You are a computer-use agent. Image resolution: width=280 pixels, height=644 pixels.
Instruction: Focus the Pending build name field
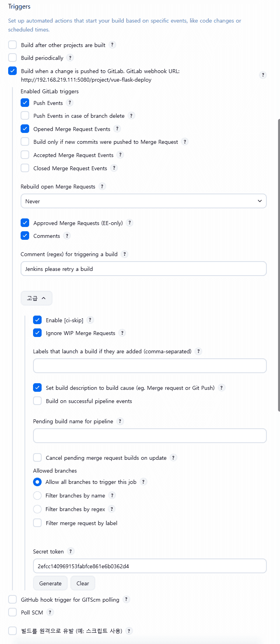point(150,436)
